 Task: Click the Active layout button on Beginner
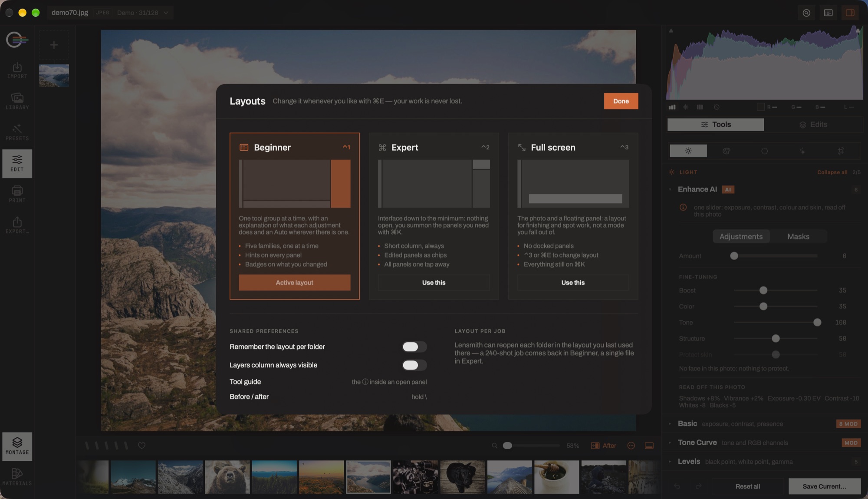(294, 282)
